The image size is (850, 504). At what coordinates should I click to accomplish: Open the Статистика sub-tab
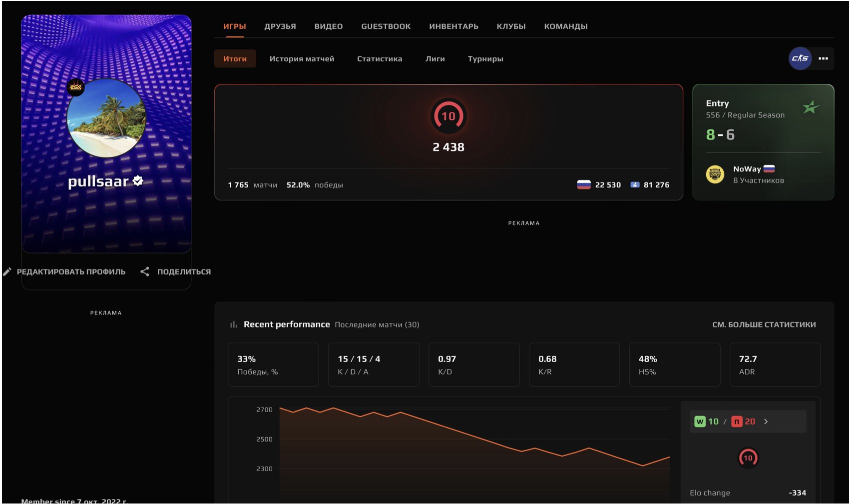point(379,59)
